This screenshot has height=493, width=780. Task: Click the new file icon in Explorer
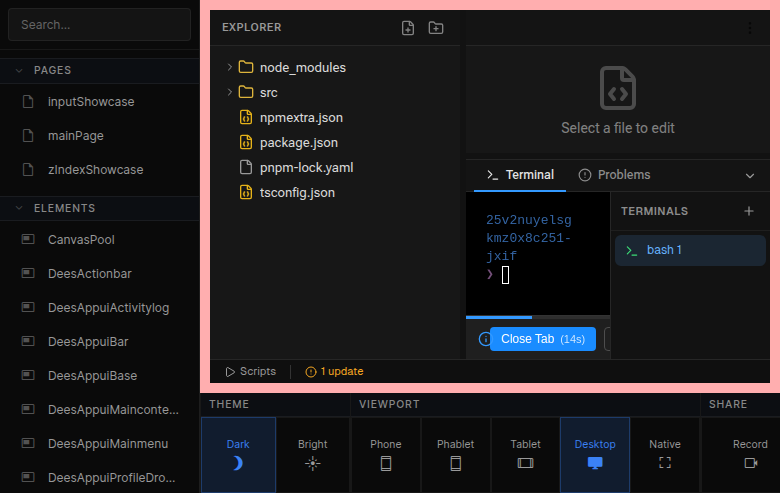[x=408, y=28]
